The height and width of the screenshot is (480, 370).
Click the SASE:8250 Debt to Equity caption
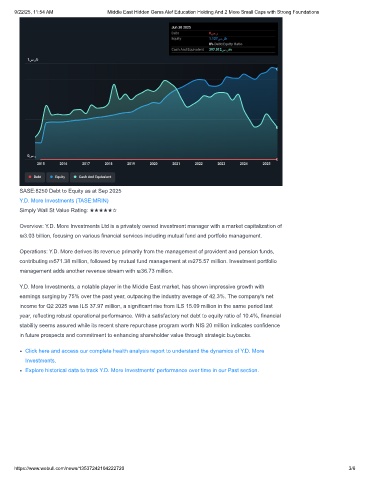[70, 191]
